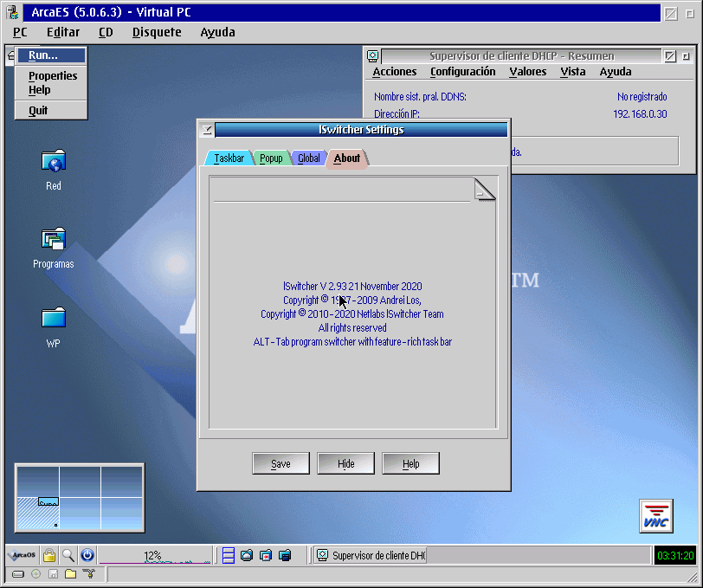Click the taskbar clock 03:31:20

[x=675, y=555]
